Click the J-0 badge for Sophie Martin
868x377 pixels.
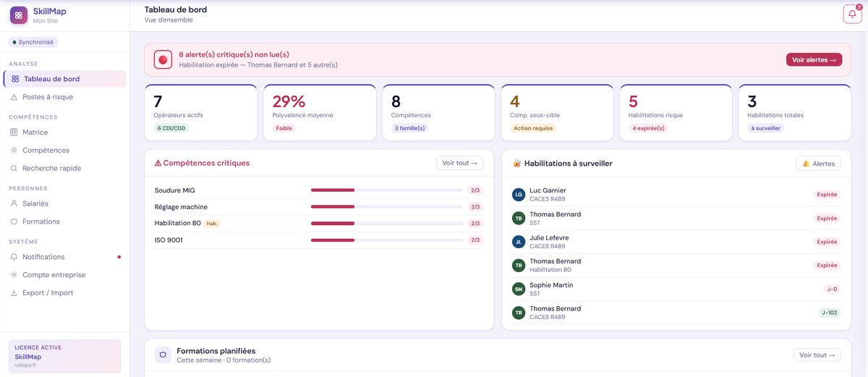(832, 289)
